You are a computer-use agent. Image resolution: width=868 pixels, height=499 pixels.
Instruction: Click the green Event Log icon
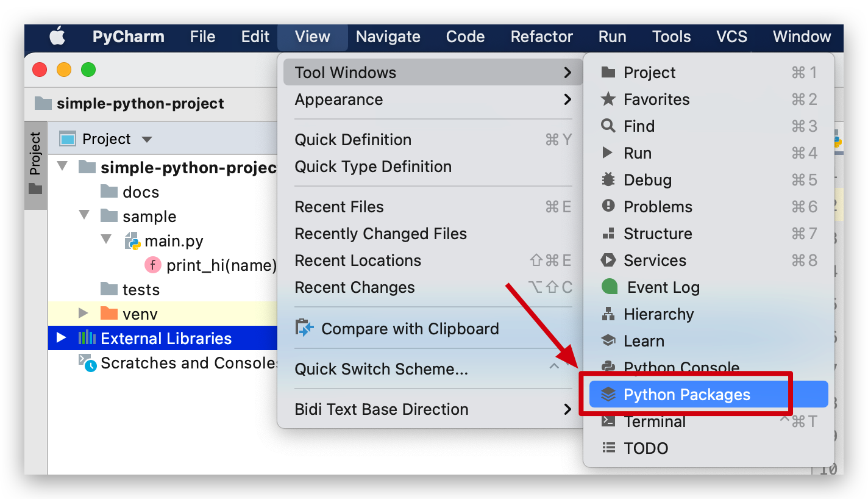pyautogui.click(x=609, y=287)
